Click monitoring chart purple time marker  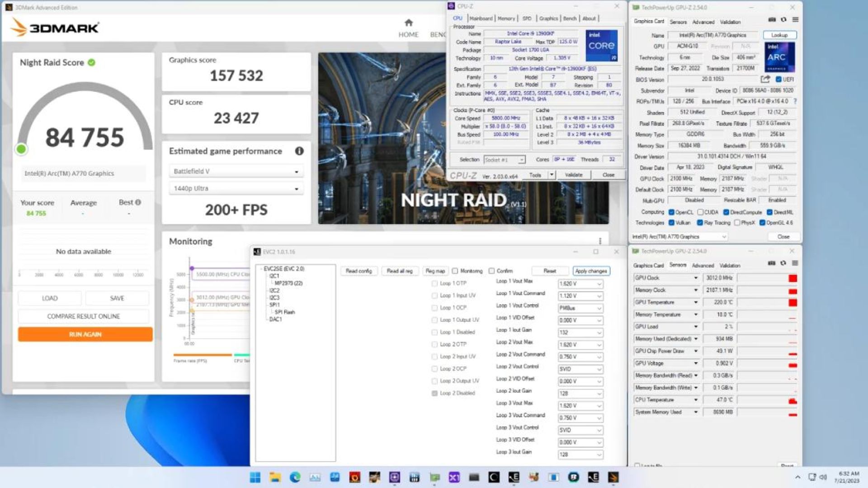(x=192, y=268)
